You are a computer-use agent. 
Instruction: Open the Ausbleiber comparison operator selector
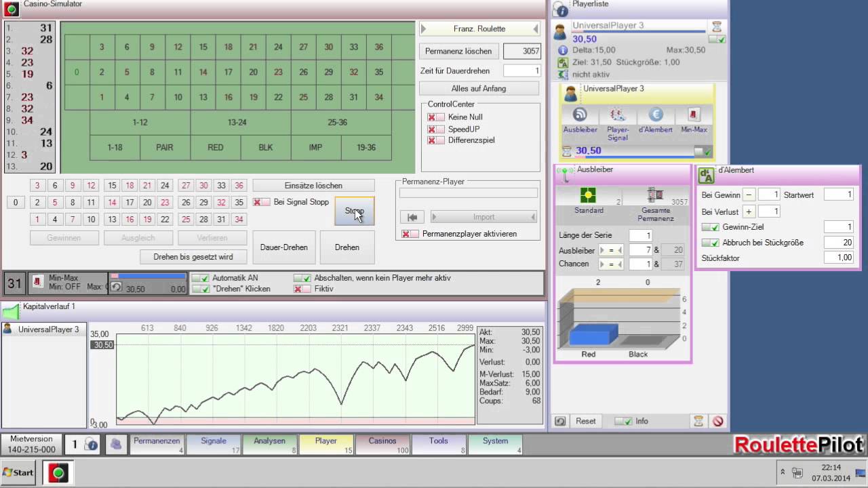point(611,250)
